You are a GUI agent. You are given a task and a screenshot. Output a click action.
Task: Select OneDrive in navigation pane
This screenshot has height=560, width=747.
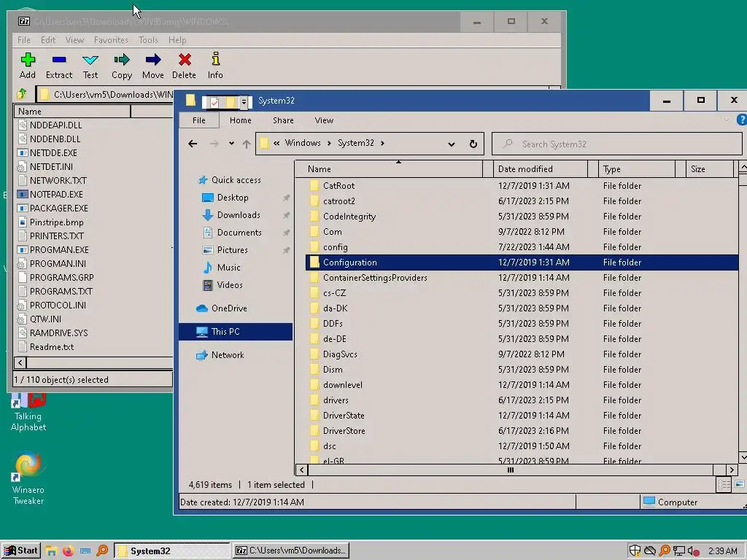click(228, 308)
